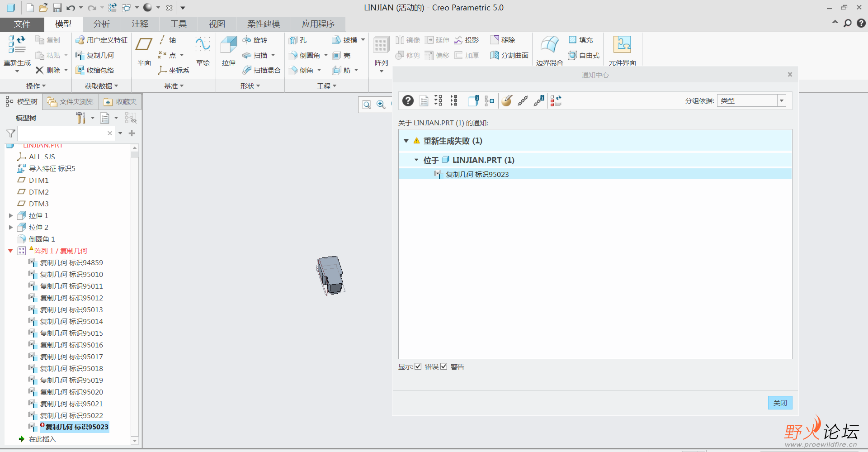
Task: Switch to the 注释 ribbon tab
Action: tap(140, 24)
